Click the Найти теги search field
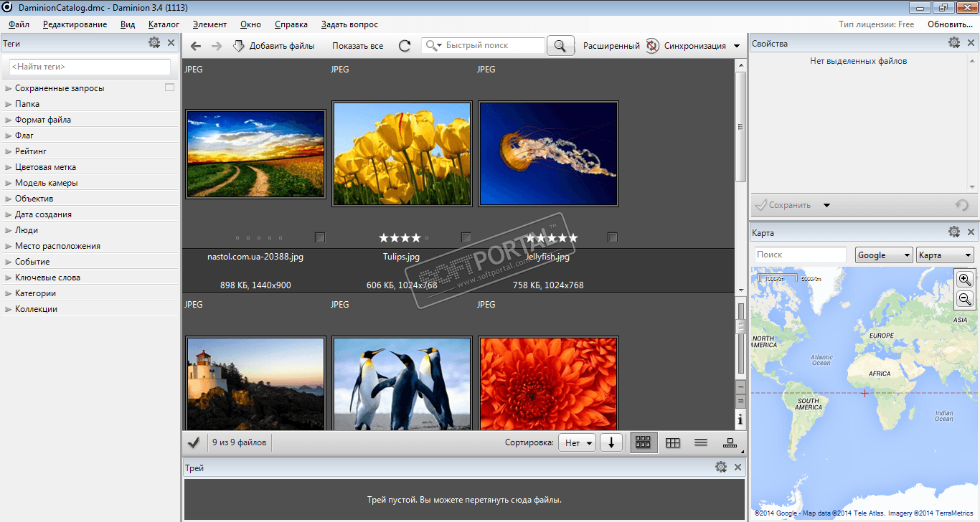Image resolution: width=980 pixels, height=522 pixels. (x=90, y=67)
